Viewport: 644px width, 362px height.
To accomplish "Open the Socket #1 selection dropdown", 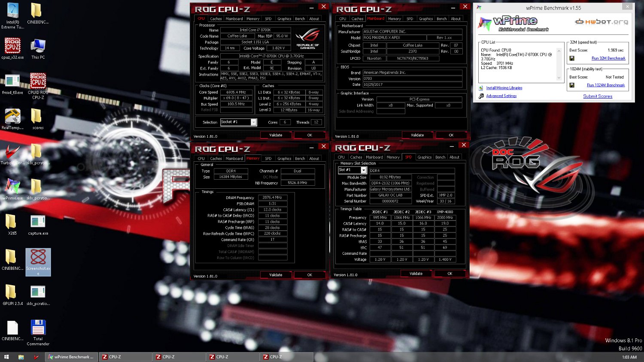I will coord(238,122).
